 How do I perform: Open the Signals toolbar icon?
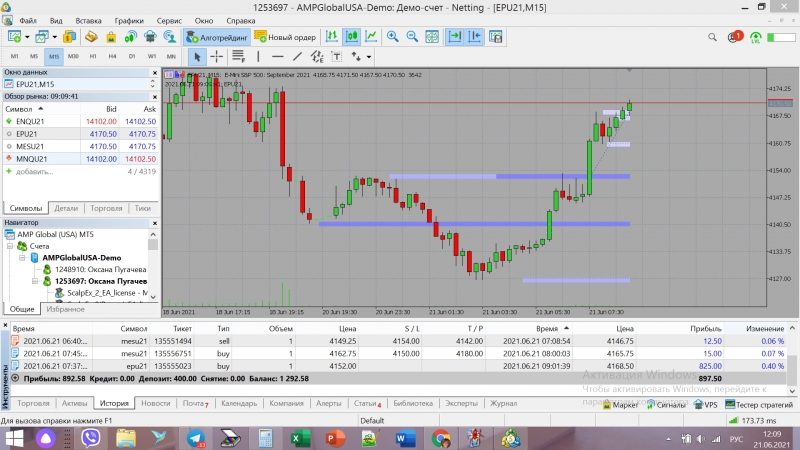pos(131,37)
